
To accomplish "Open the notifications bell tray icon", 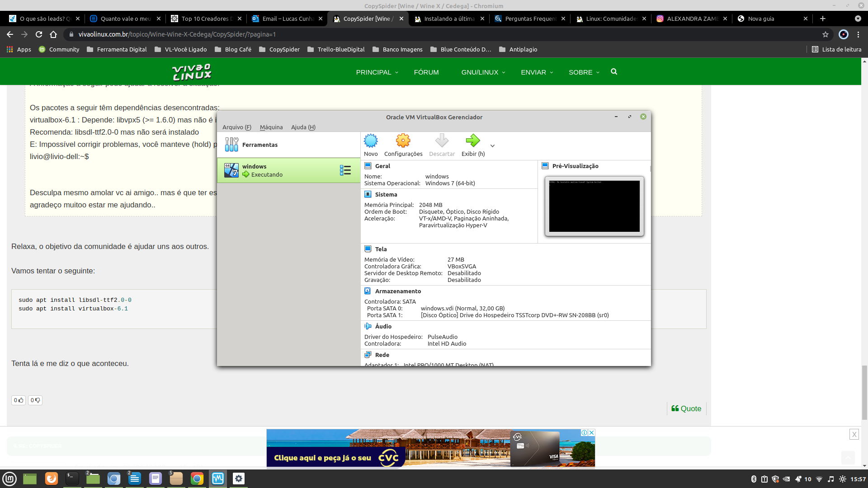I will (798, 479).
